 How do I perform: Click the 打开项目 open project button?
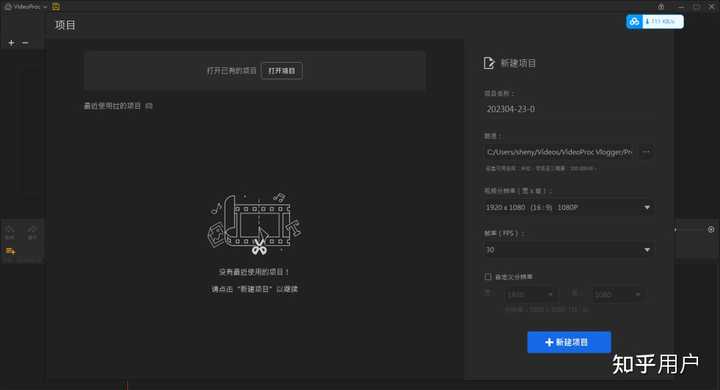click(x=281, y=71)
